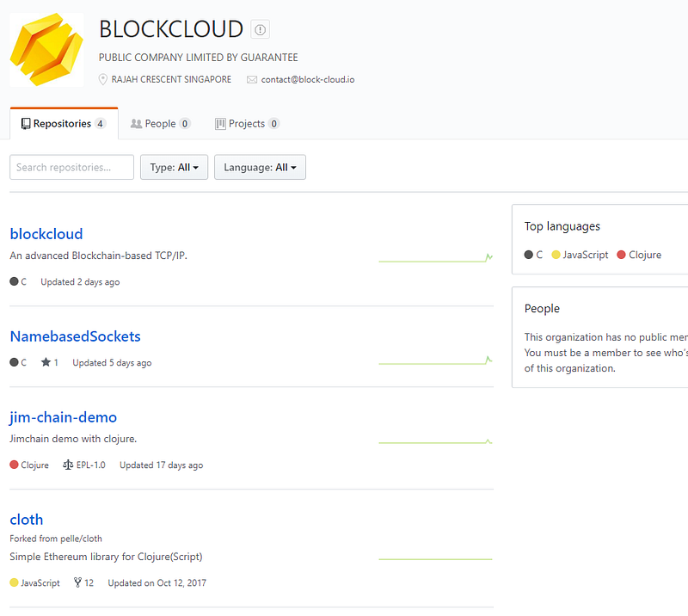
Task: Click the BLOCKCLOUD yellow cube logo
Action: (46, 50)
